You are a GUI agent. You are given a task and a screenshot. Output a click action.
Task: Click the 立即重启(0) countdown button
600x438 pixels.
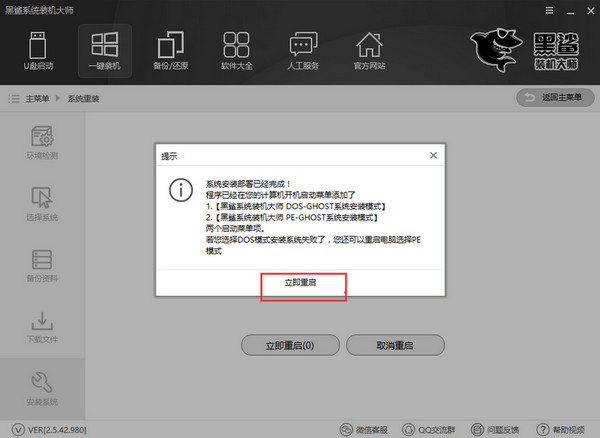click(290, 345)
